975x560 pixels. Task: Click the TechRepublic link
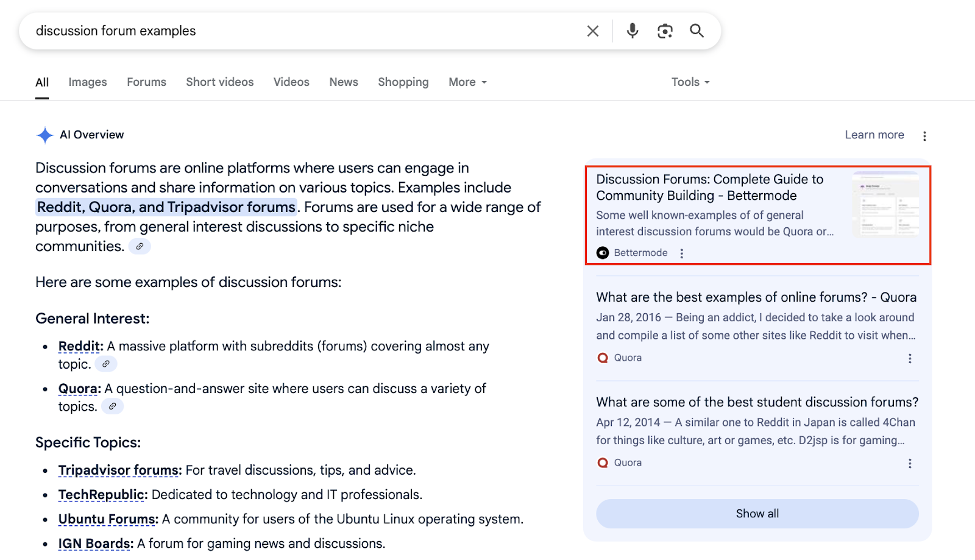tap(103, 495)
